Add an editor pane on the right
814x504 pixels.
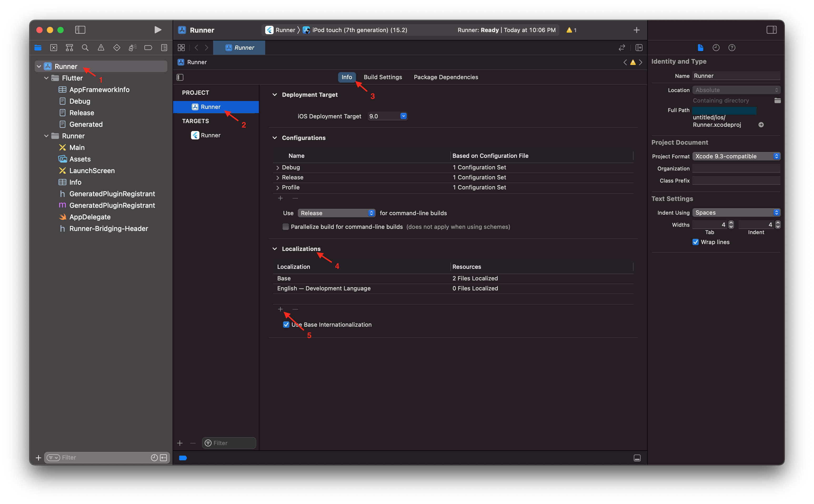pyautogui.click(x=639, y=48)
